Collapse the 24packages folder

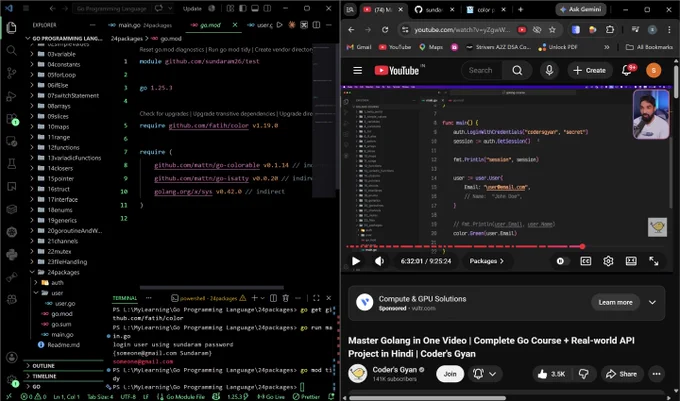(x=63, y=272)
